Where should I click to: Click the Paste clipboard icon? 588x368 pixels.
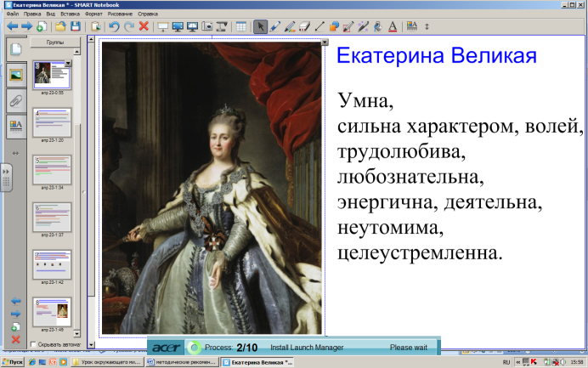pos(96,26)
